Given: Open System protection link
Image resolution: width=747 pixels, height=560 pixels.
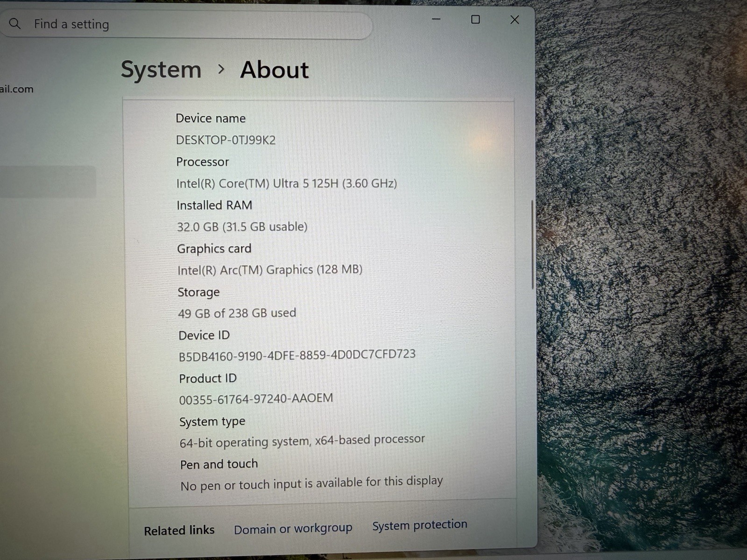Looking at the screenshot, I should point(419,525).
